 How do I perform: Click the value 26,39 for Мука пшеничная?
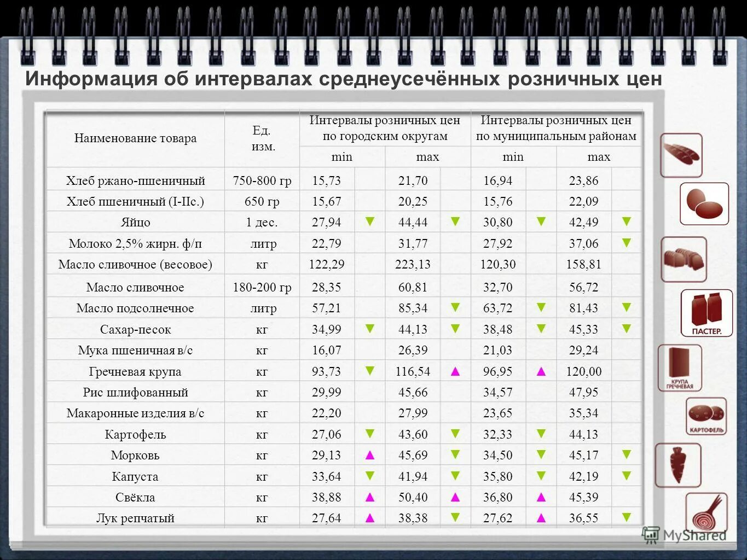[x=413, y=350]
